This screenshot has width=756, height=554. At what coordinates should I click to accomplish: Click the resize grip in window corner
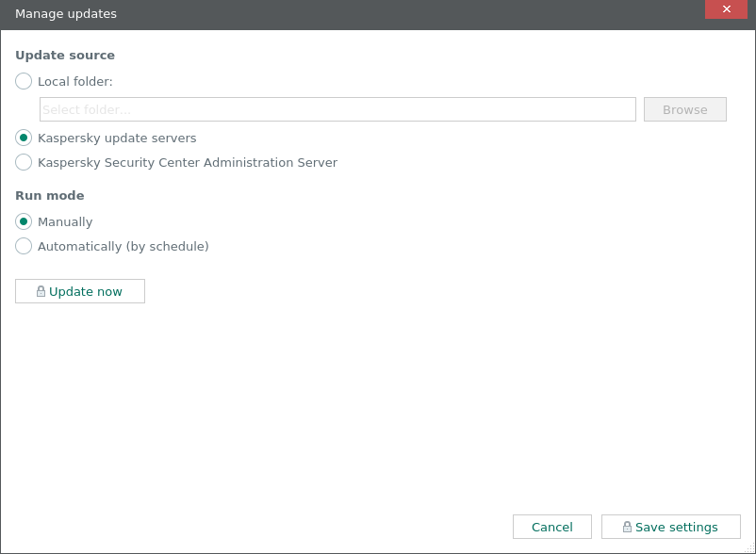click(x=750, y=548)
